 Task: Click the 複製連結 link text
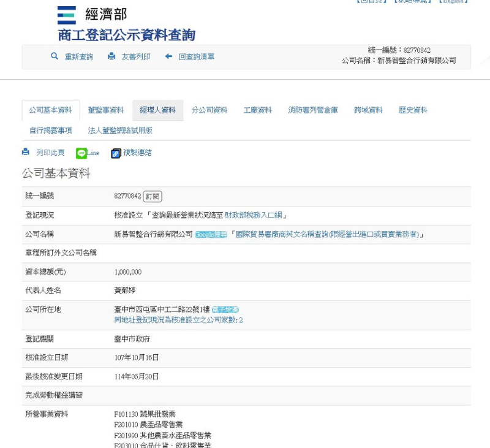click(137, 153)
